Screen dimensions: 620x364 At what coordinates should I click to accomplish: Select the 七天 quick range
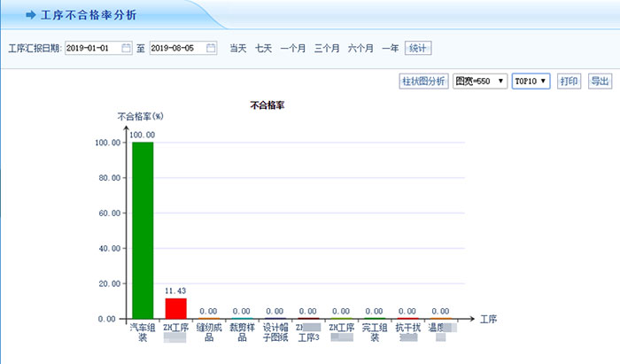point(264,48)
